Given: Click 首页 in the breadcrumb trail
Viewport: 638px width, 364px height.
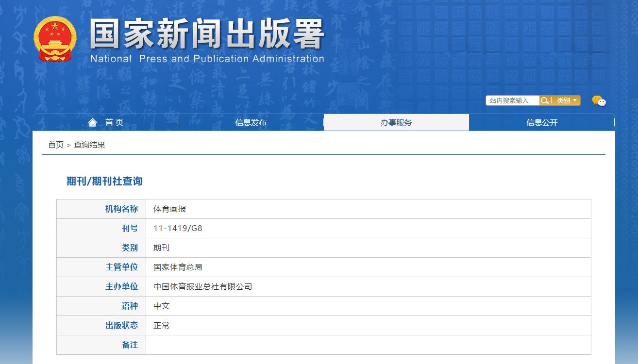Looking at the screenshot, I should click(x=55, y=145).
